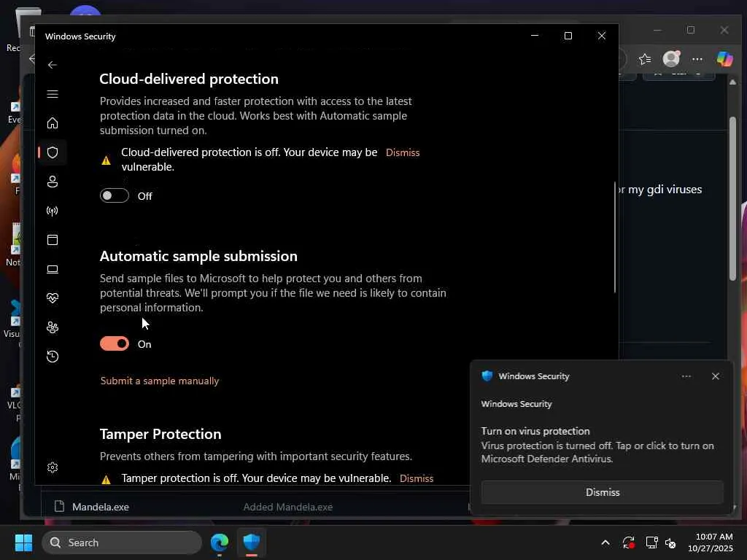Screen dimensions: 747x560
Task: Click the Edge page vertical scrollbar
Action: (x=732, y=198)
